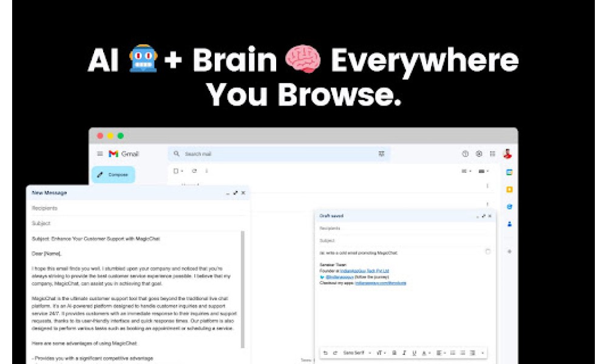Open the Gmail support help icon
This screenshot has width=607, height=364.
pyautogui.click(x=466, y=154)
